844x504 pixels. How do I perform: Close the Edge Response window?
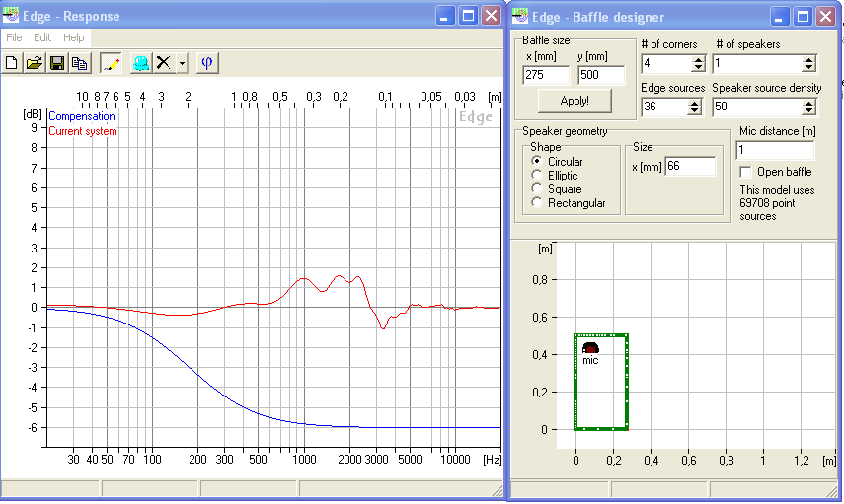click(492, 16)
